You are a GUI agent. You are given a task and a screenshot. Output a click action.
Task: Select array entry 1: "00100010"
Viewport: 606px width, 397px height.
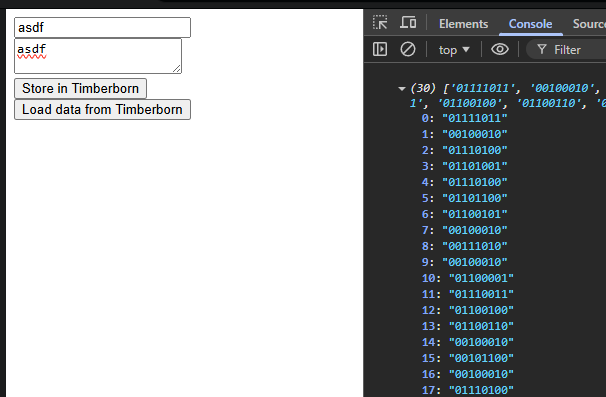pos(465,134)
